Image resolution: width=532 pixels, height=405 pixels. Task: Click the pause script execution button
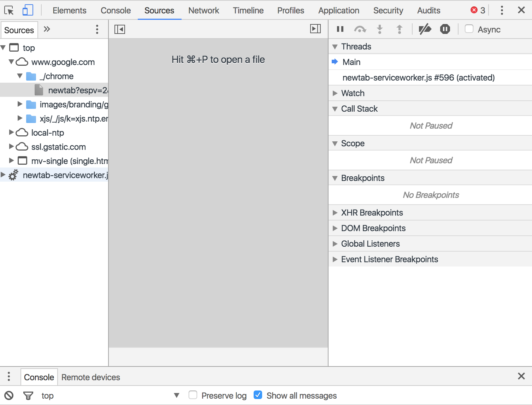340,29
